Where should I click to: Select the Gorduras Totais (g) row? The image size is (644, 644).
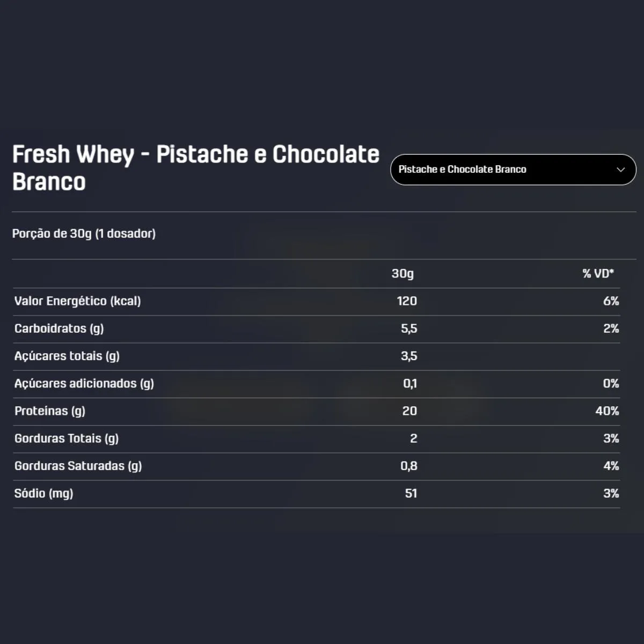317,438
